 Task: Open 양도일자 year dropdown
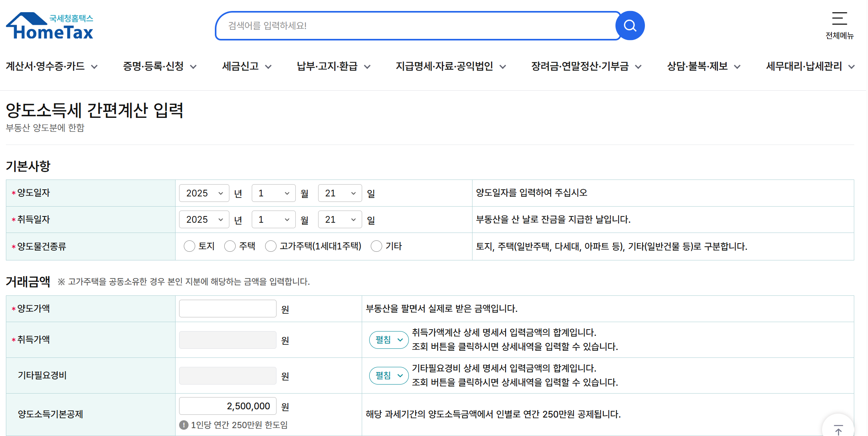(204, 193)
